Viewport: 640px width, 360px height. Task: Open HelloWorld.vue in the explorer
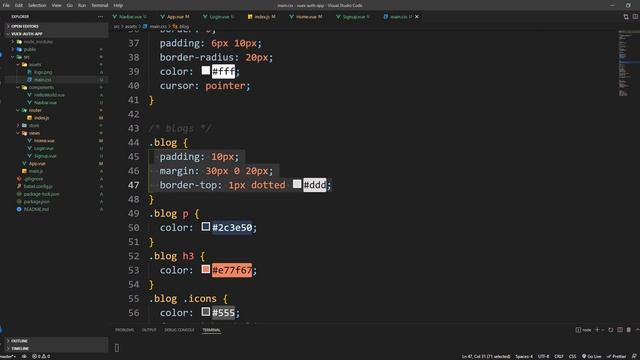point(49,95)
